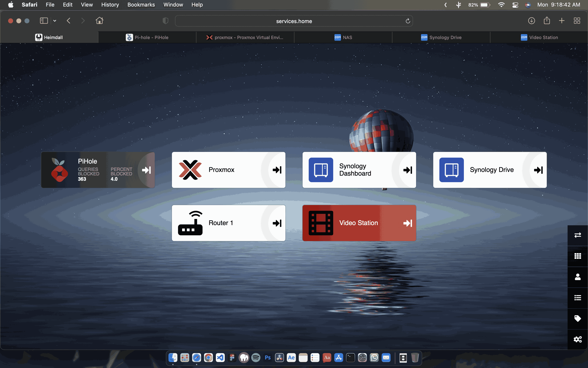Open the View menu
Image resolution: width=588 pixels, height=368 pixels.
87,5
